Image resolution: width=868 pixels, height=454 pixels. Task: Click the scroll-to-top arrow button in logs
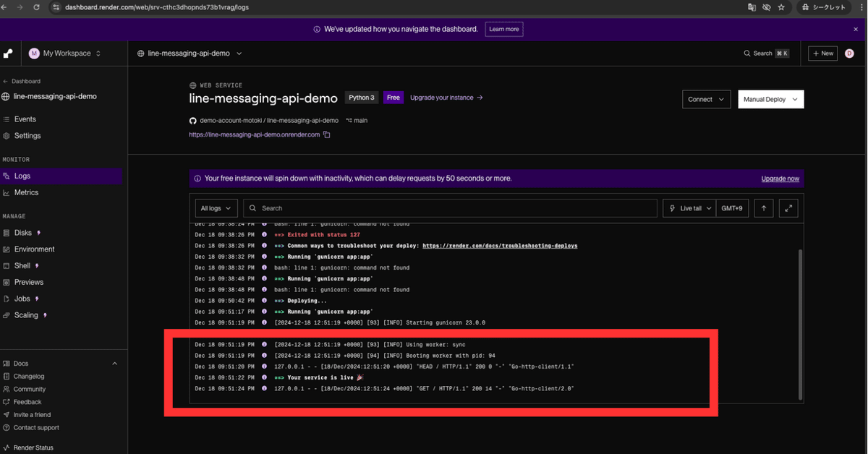[x=764, y=208]
